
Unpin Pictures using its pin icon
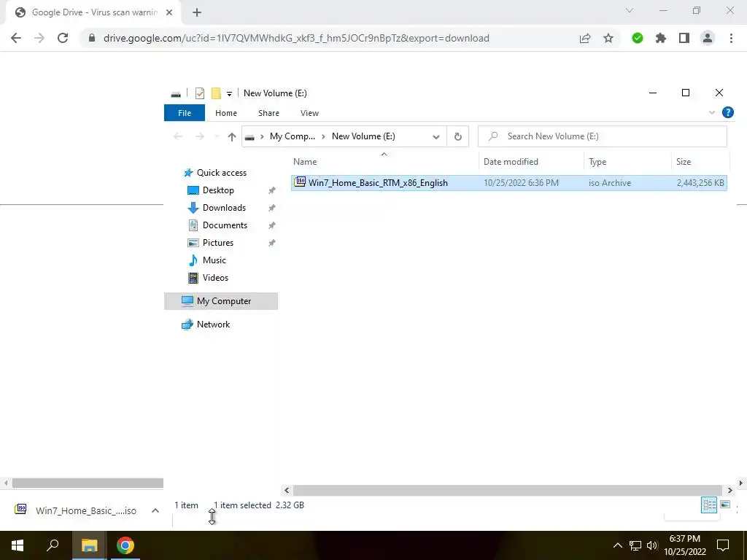[x=271, y=243]
